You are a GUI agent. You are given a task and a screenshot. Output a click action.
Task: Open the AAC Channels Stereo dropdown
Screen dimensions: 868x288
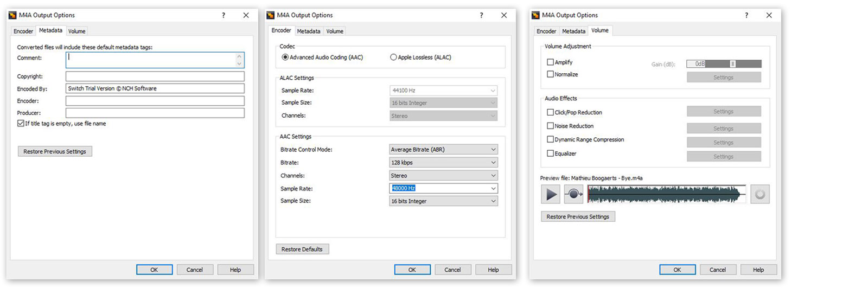pos(443,175)
